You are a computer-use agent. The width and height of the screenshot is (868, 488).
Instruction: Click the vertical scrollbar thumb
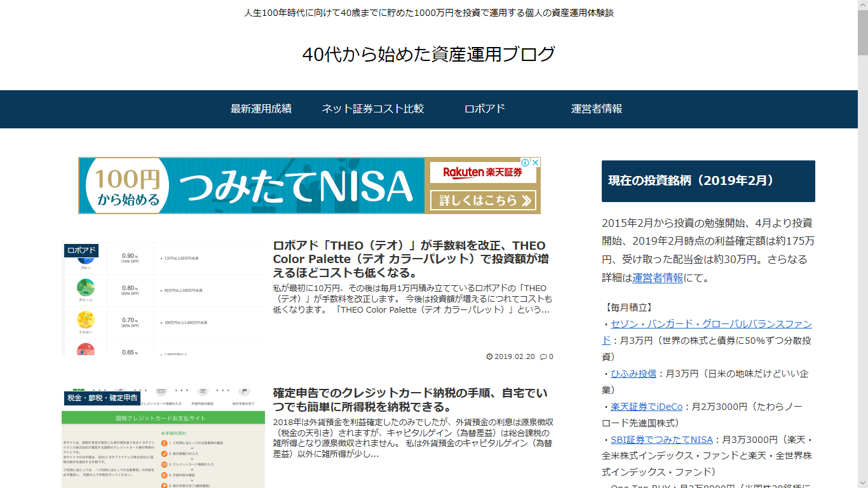pyautogui.click(x=862, y=33)
